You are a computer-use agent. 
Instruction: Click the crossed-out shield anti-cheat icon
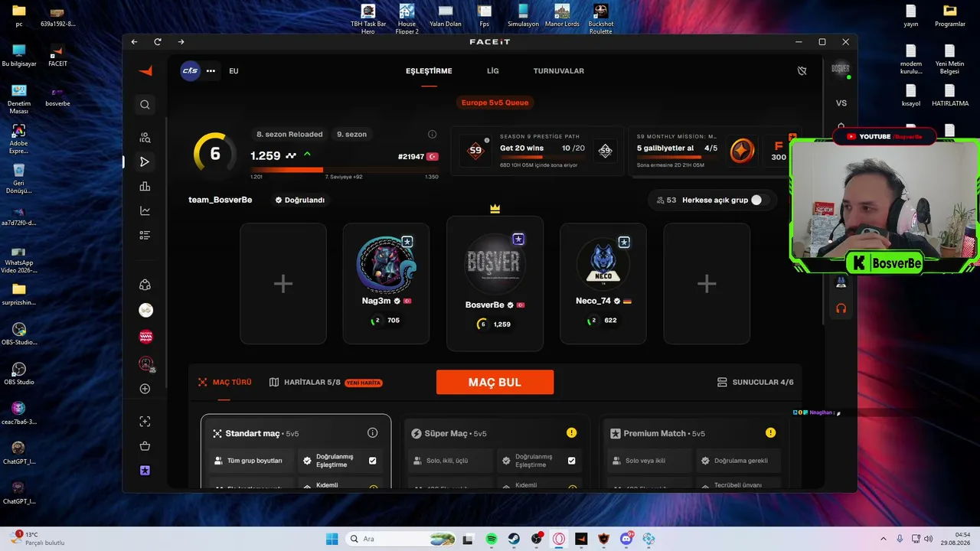click(x=802, y=71)
